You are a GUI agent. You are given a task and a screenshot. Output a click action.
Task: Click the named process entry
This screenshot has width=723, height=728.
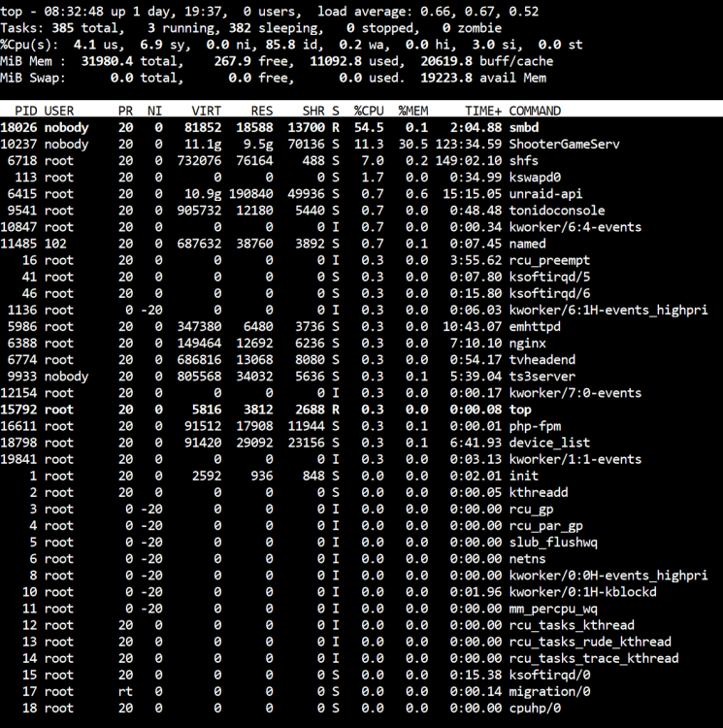(528, 244)
